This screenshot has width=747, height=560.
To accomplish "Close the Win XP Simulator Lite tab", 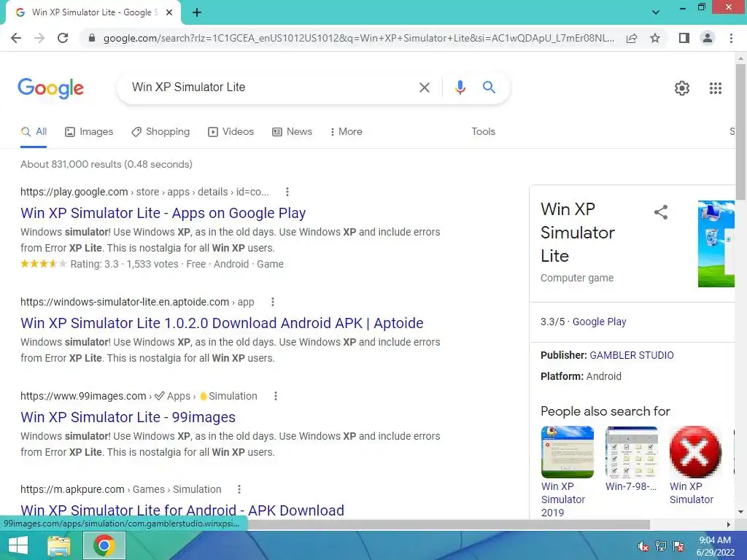I will point(169,13).
